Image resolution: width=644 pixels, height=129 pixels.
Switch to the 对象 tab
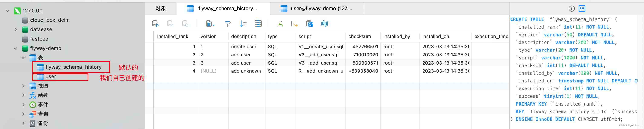pos(161,9)
